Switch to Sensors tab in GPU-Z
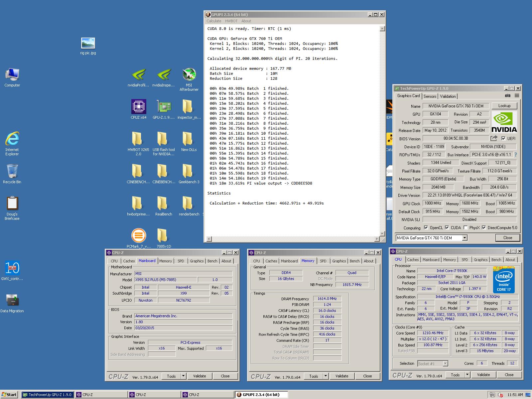This screenshot has width=532, height=399. click(430, 96)
